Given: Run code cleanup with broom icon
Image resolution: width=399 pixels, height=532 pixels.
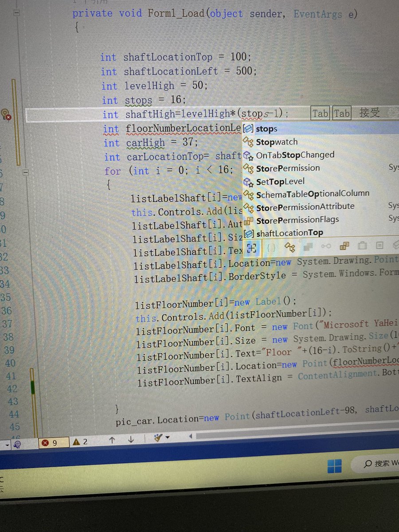Looking at the screenshot, I should pyautogui.click(x=158, y=438).
